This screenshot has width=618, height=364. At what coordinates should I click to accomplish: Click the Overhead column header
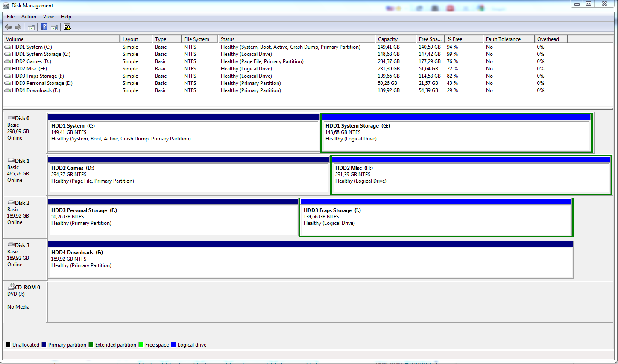tap(551, 39)
